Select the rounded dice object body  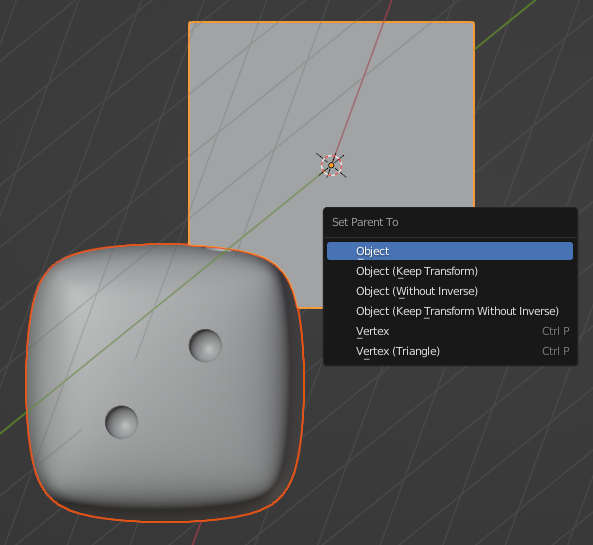165,383
